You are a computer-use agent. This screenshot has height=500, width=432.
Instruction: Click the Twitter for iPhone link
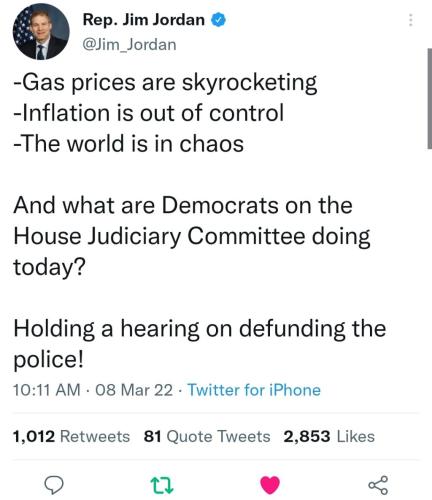254,390
